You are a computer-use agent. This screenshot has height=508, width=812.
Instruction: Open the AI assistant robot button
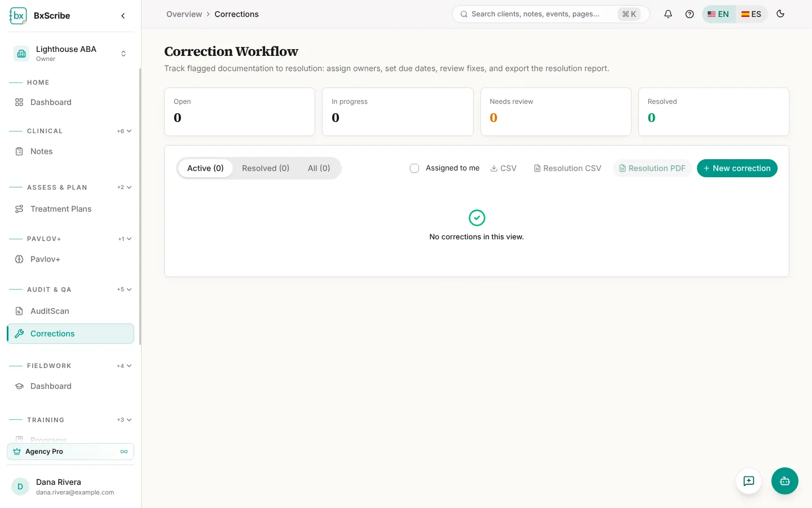click(785, 481)
